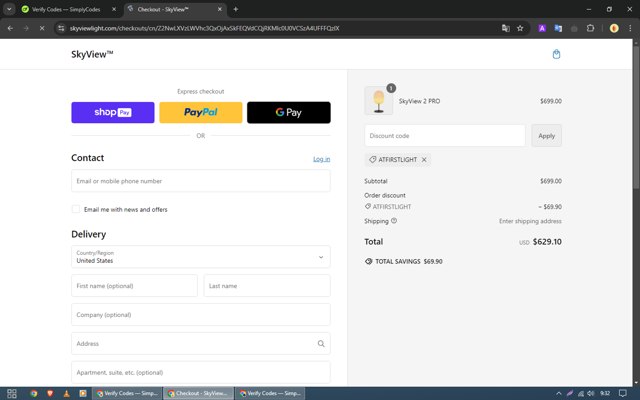Click the volume icon in system tray
The image size is (640, 400).
click(591, 393)
